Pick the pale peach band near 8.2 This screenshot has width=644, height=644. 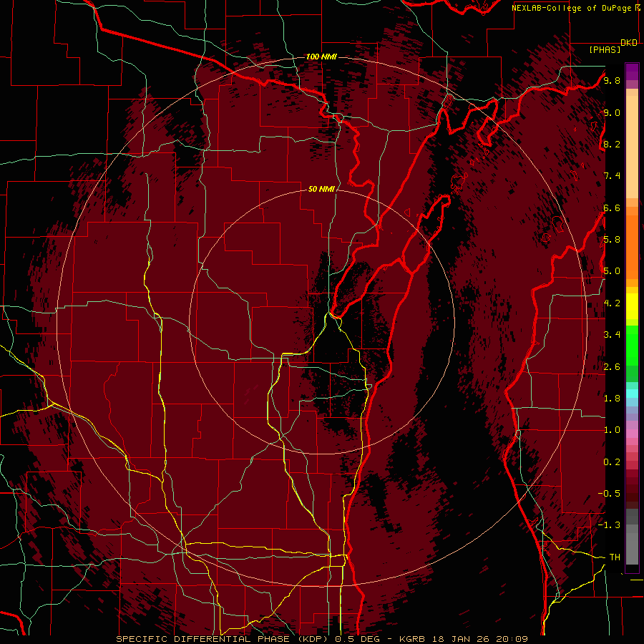click(x=632, y=147)
